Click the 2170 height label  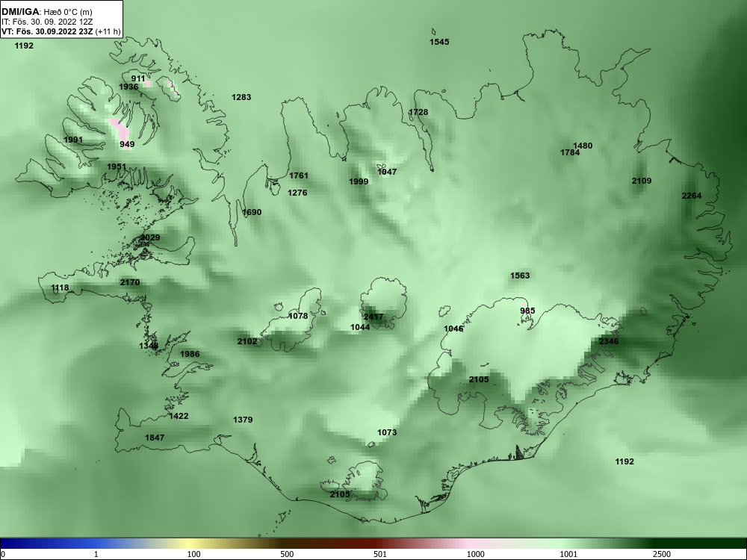[x=130, y=282]
